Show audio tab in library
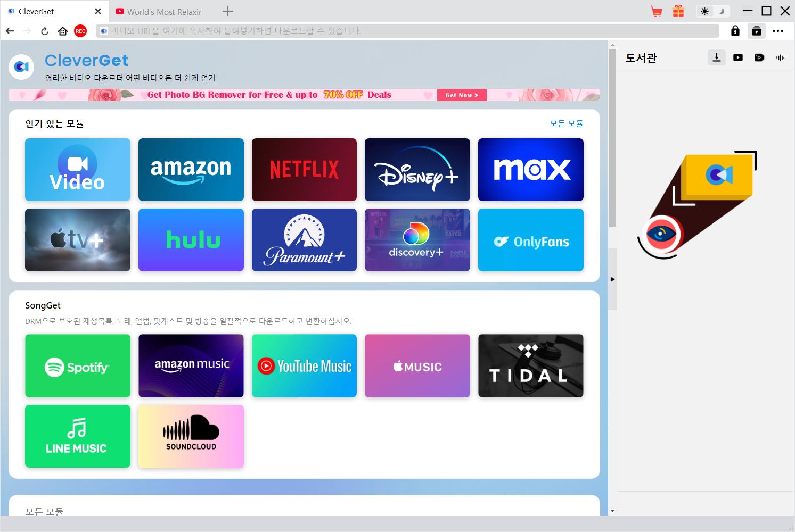The height and width of the screenshot is (532, 795). point(781,57)
